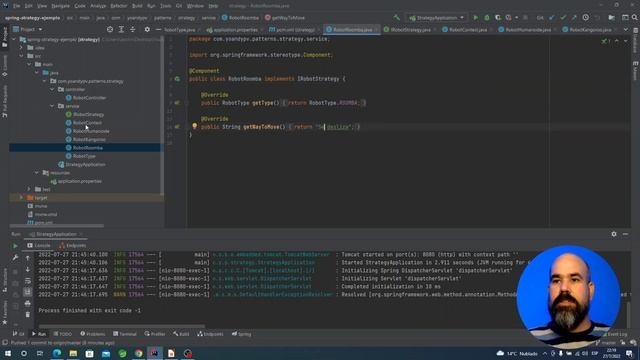Click the Git commit checkmark icon
Viewport: 640px width, 360px height.
pos(563,18)
